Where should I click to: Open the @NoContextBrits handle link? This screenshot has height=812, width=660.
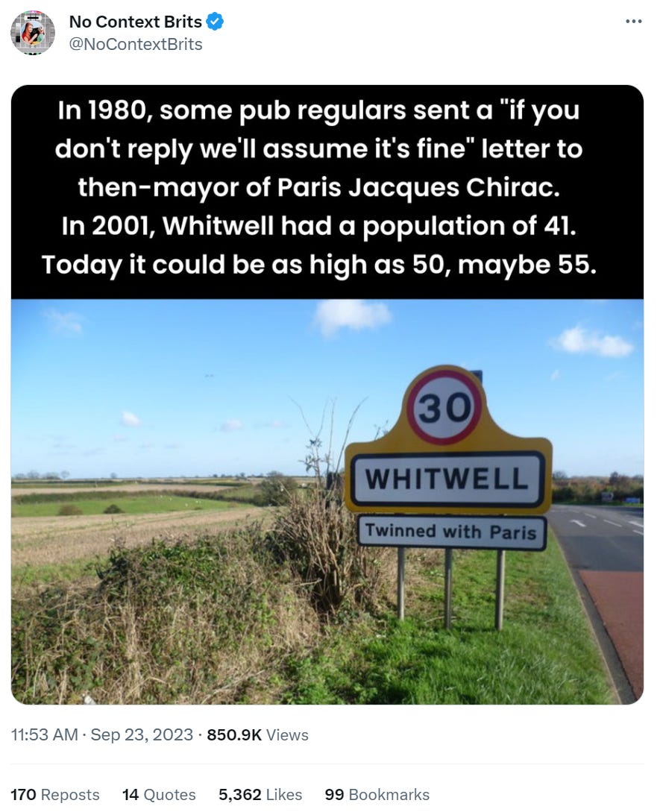[x=136, y=45]
